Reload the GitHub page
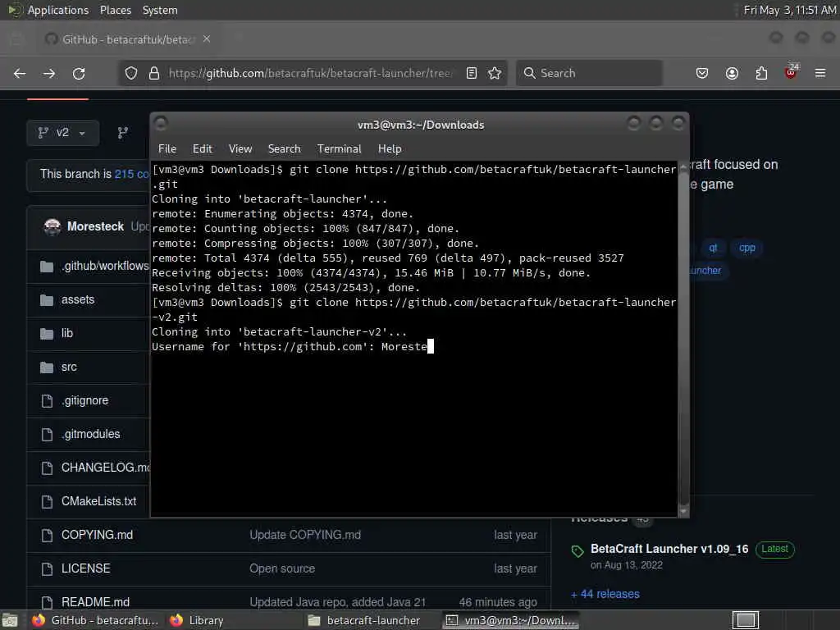Image resolution: width=840 pixels, height=630 pixels. pyautogui.click(x=79, y=73)
